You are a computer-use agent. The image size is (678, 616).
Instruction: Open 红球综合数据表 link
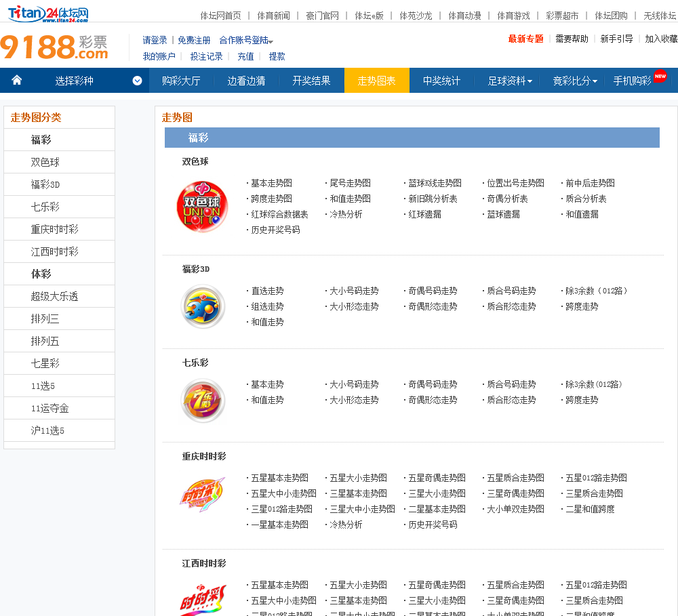279,214
